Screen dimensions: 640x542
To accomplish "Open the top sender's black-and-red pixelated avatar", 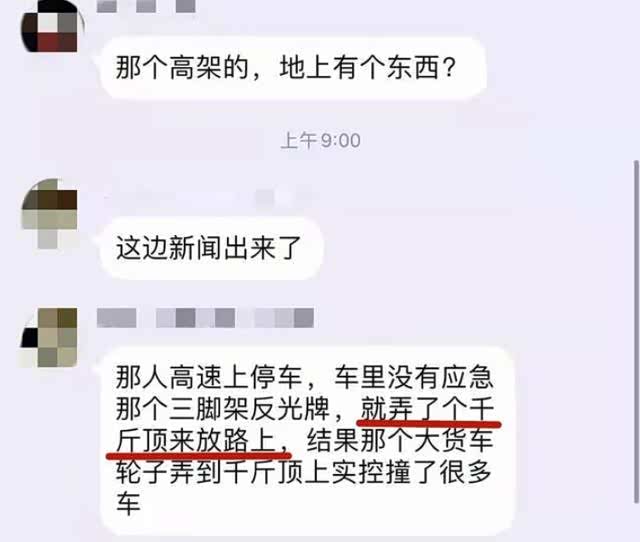I will tap(50, 26).
